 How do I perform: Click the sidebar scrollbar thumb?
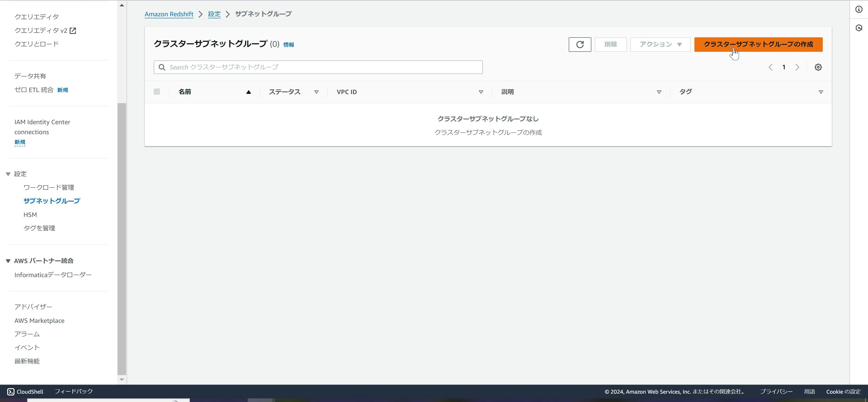[122, 239]
